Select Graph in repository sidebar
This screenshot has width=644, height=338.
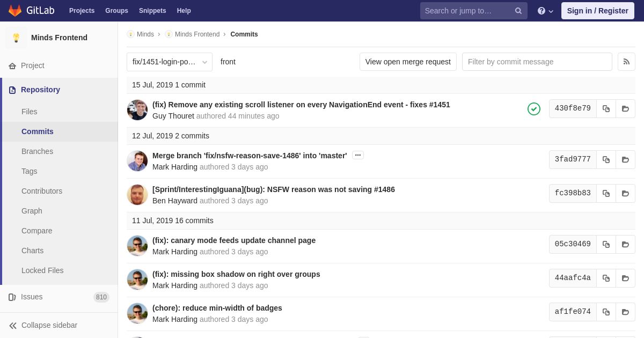(32, 211)
